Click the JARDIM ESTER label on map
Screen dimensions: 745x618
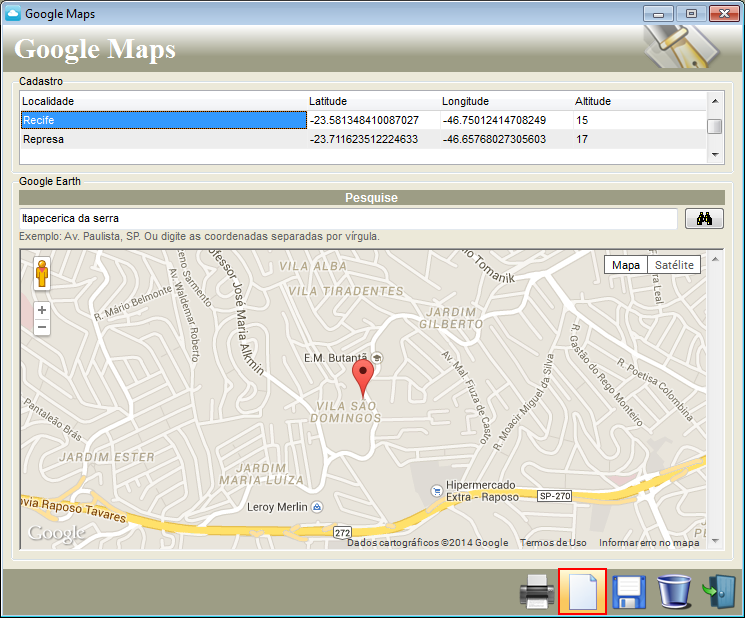(x=107, y=457)
